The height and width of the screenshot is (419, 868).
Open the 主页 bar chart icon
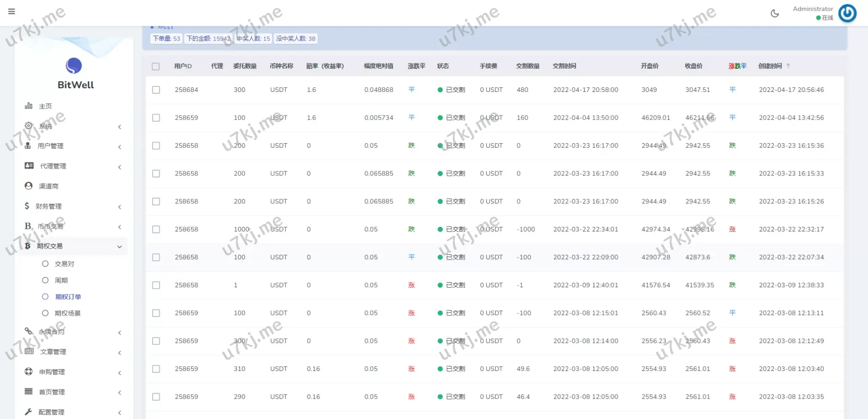(x=29, y=106)
